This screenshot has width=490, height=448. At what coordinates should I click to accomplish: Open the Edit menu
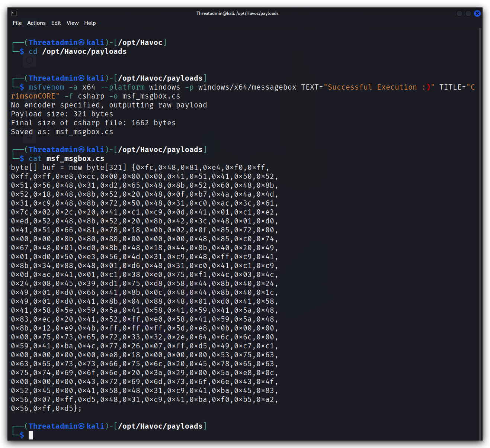click(56, 23)
